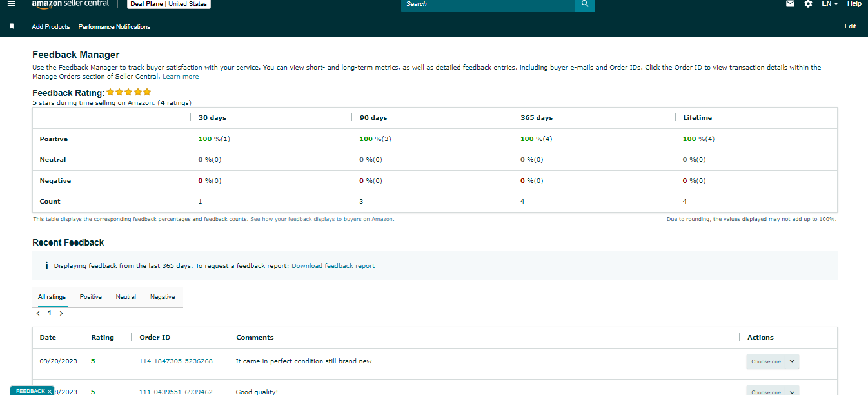Screen dimensions: 868x395
Task: Open the hamburger main menu
Action: click(x=11, y=4)
